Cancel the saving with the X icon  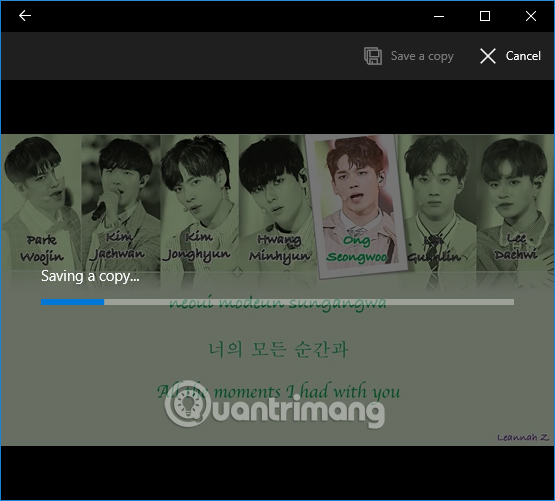coord(488,56)
